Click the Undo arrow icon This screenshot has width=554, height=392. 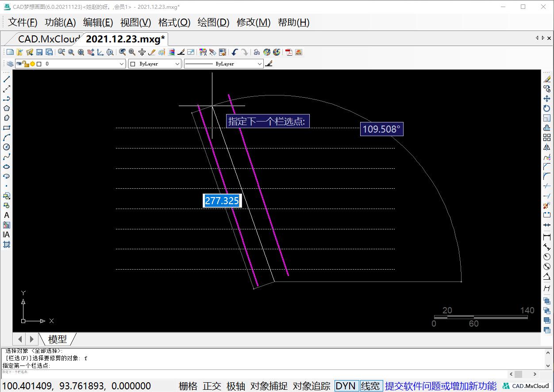click(235, 52)
